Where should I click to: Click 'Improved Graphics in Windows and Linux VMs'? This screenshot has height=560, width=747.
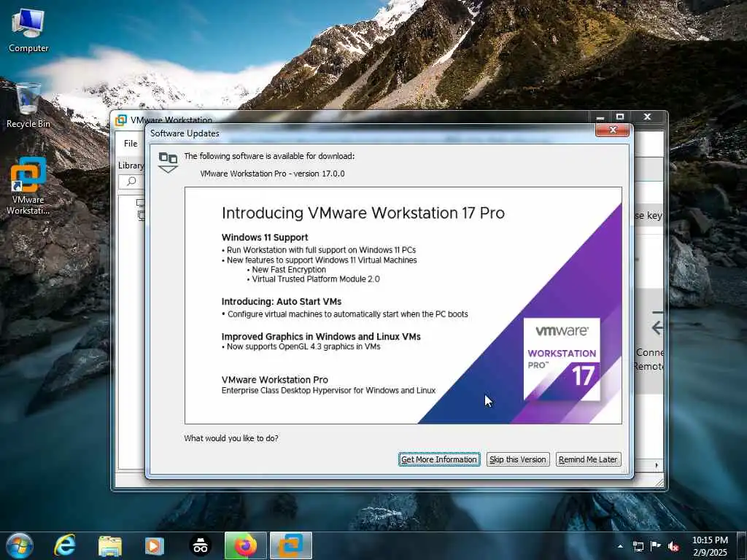pyautogui.click(x=321, y=337)
